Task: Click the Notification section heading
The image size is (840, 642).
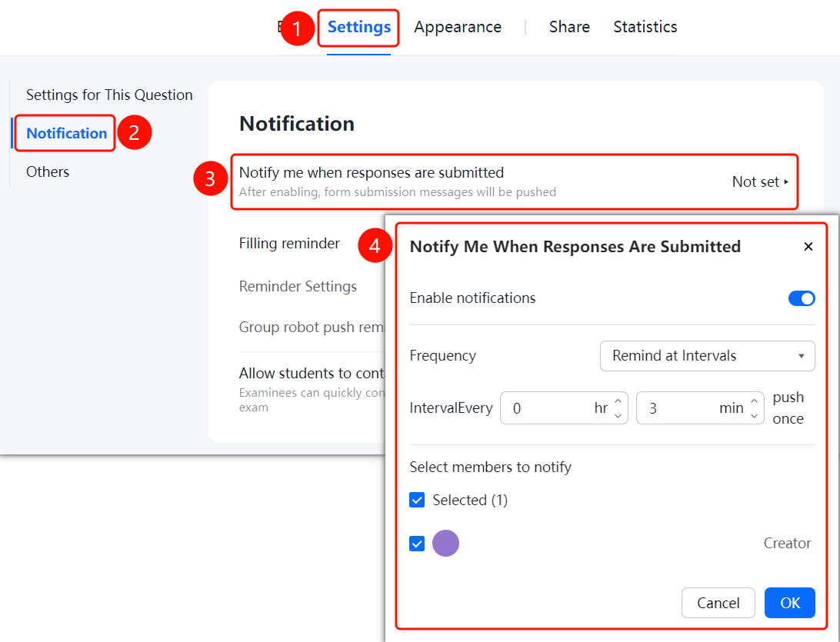Action: (x=297, y=124)
